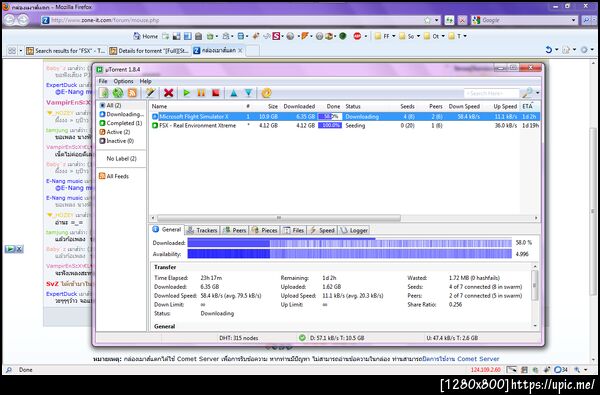Viewport: 600px width, 395px height.
Task: Click uTorrent search magnifier icon
Action: point(527,93)
